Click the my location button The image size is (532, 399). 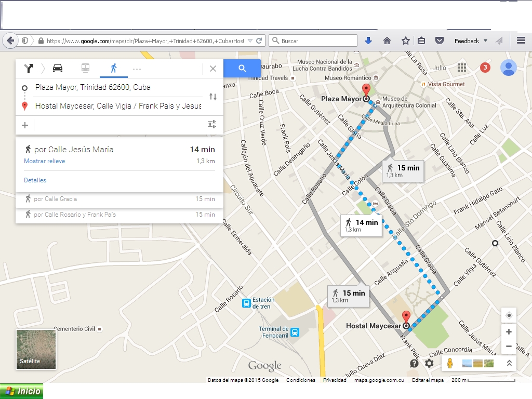click(x=509, y=315)
